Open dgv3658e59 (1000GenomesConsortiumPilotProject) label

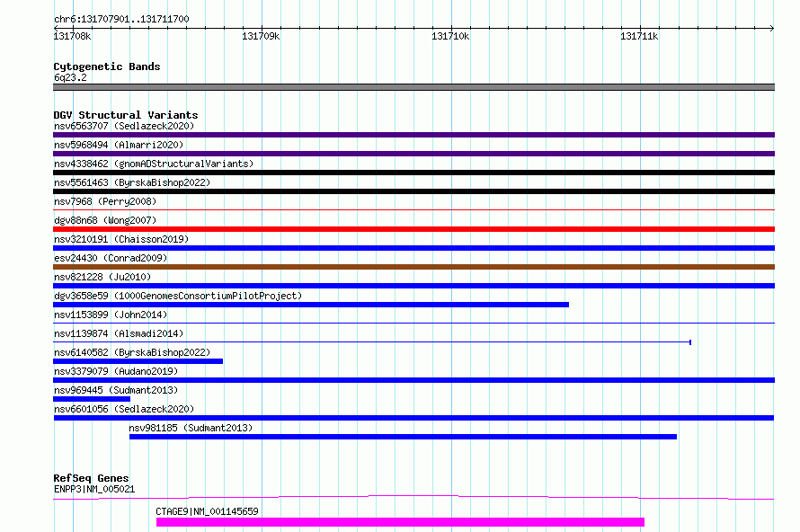178,296
